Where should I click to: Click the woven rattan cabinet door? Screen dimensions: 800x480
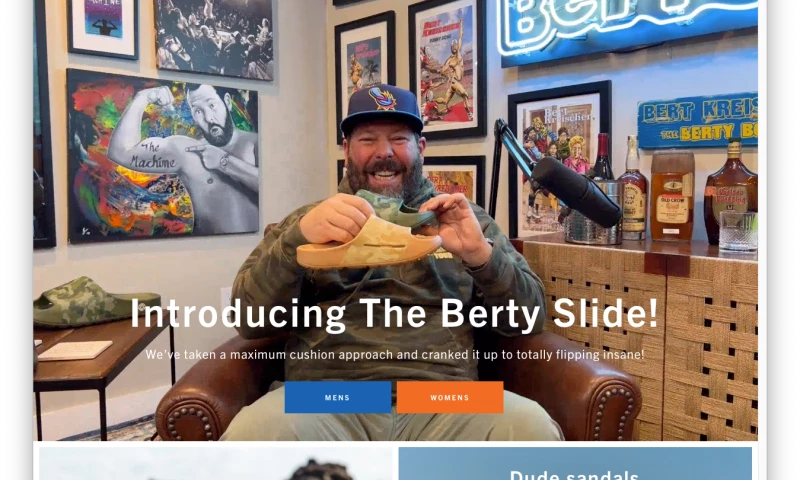point(711,352)
